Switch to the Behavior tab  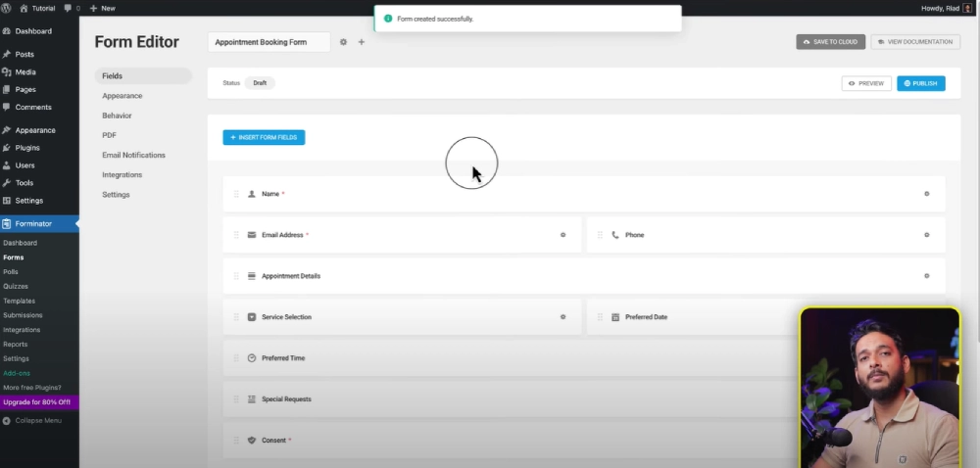(x=117, y=116)
